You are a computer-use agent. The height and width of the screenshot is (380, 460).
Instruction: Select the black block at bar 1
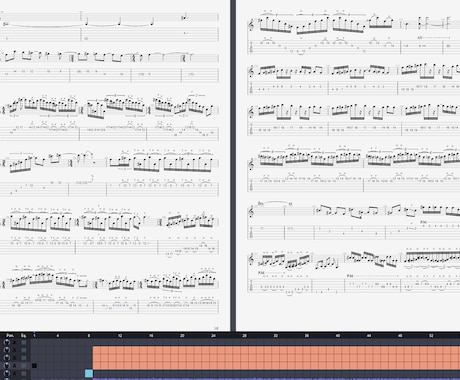point(34,366)
